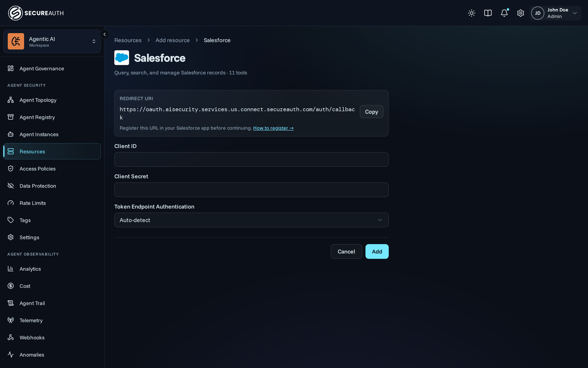Open the Token Endpoint Authentication dropdown

coord(252,220)
